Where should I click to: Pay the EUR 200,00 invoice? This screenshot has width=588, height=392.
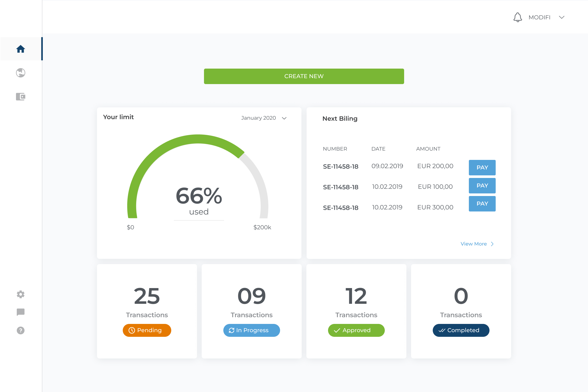pos(482,168)
